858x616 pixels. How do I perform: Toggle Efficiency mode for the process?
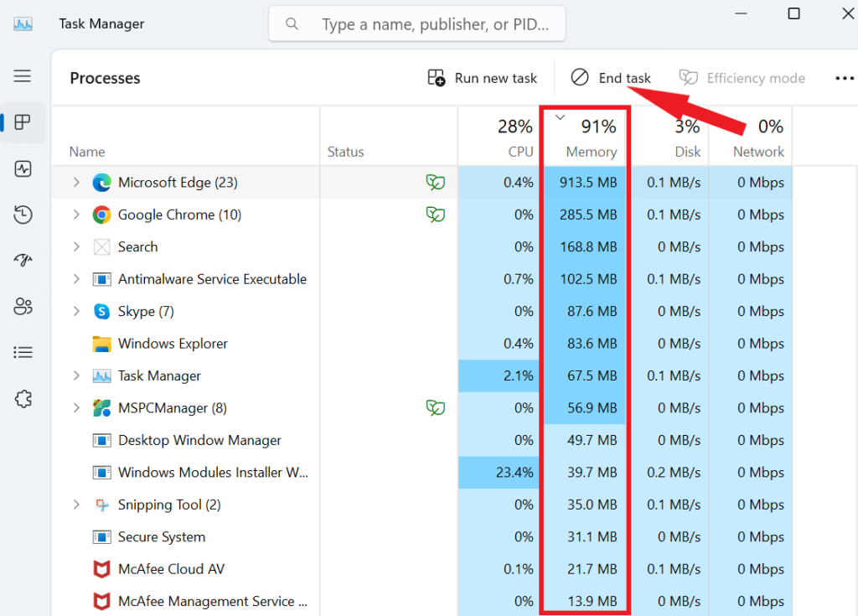click(742, 78)
